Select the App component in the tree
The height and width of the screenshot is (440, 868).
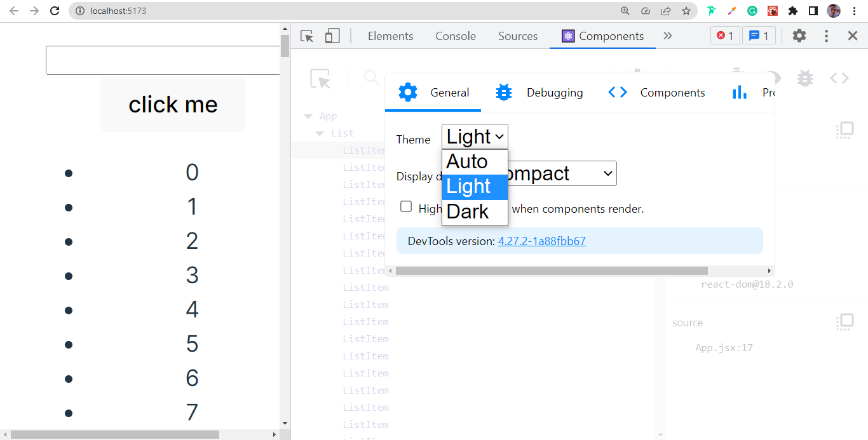328,116
